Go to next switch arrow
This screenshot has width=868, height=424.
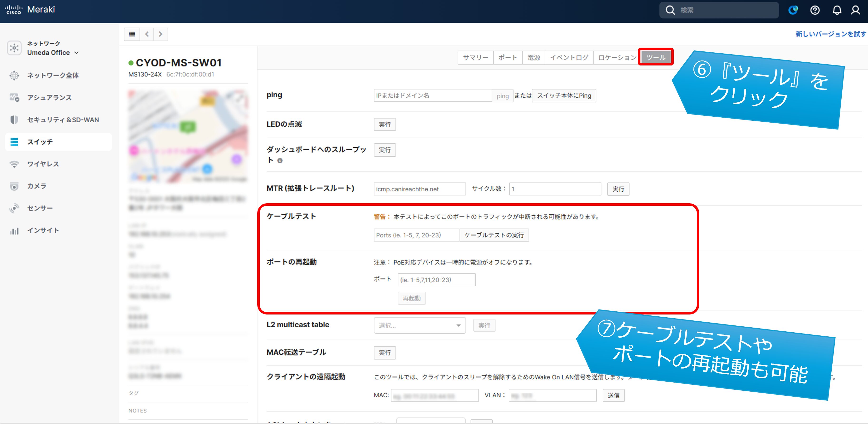click(x=160, y=34)
